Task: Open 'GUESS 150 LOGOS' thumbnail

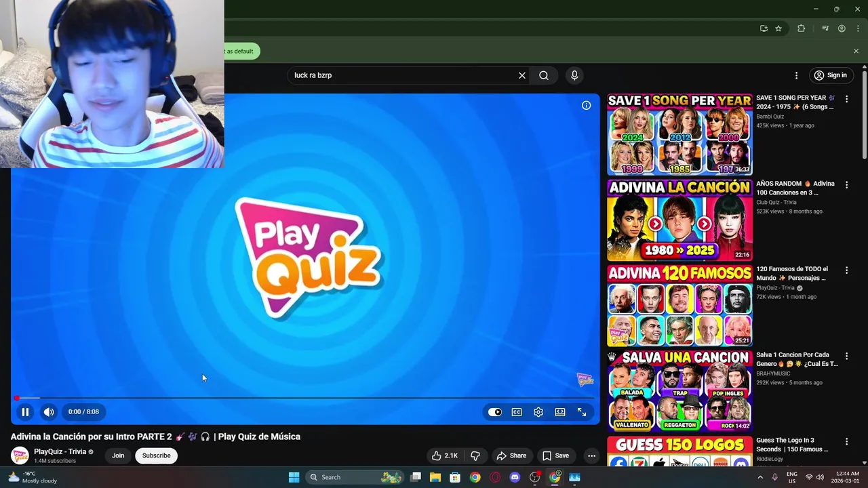Action: (x=679, y=451)
